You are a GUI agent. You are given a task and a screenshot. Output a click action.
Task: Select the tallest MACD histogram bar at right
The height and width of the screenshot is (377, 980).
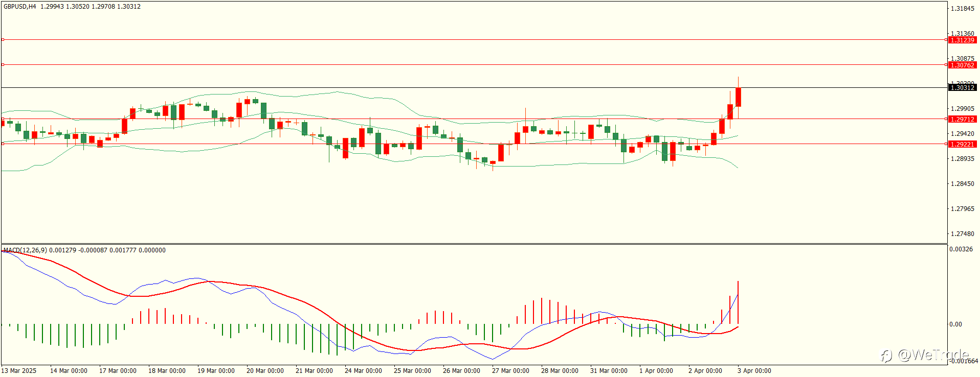738,302
